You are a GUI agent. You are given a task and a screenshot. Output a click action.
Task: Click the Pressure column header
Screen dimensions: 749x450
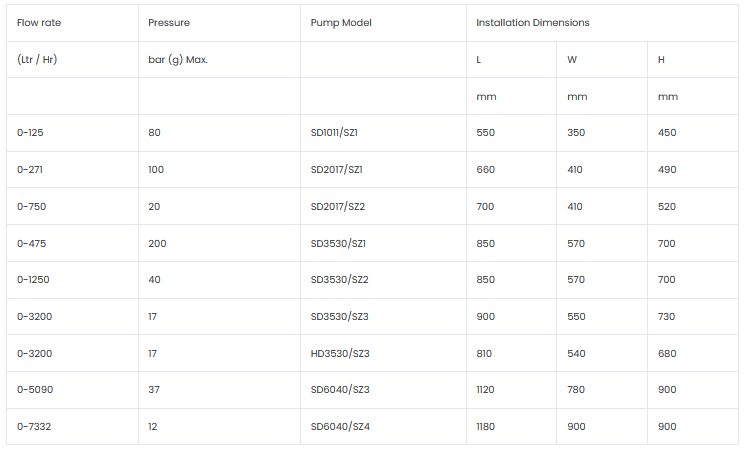tap(169, 22)
